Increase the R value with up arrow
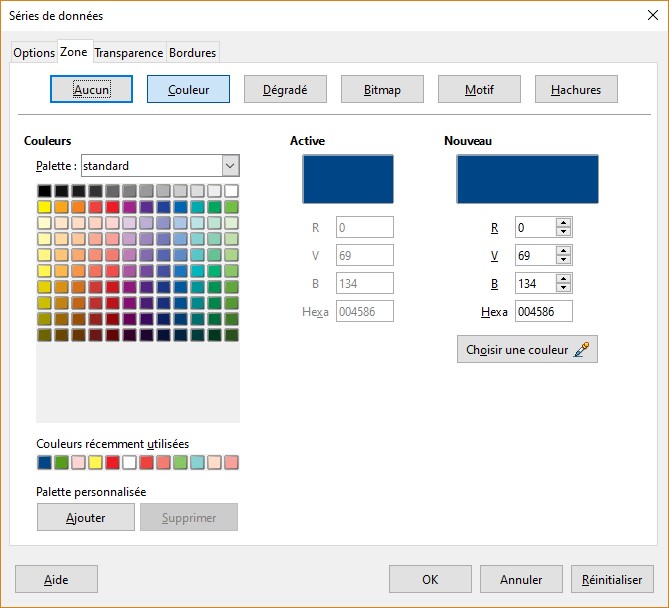The height and width of the screenshot is (608, 669). click(x=563, y=223)
